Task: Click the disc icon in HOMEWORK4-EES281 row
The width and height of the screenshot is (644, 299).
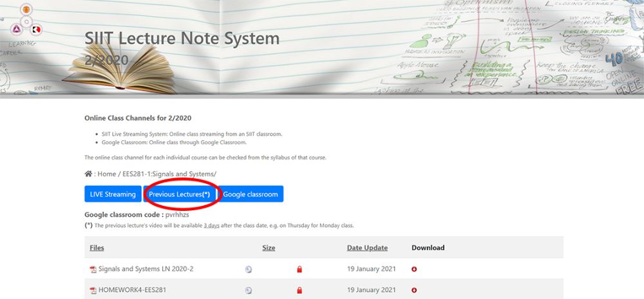Action: 249,291
